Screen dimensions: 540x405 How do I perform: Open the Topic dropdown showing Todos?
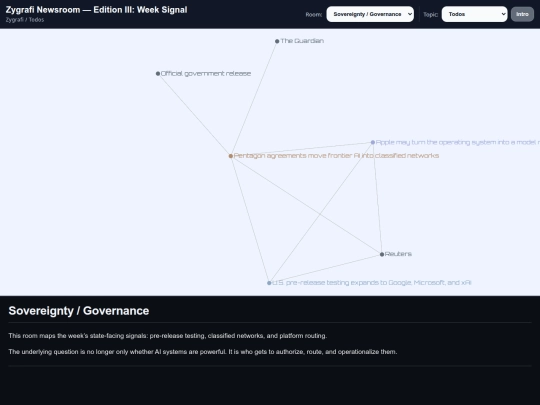[474, 14]
